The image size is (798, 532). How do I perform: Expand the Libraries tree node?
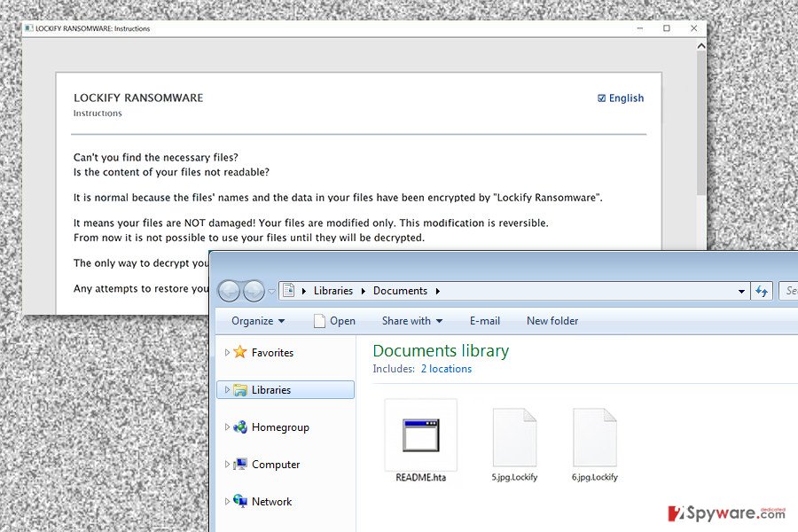(x=227, y=390)
